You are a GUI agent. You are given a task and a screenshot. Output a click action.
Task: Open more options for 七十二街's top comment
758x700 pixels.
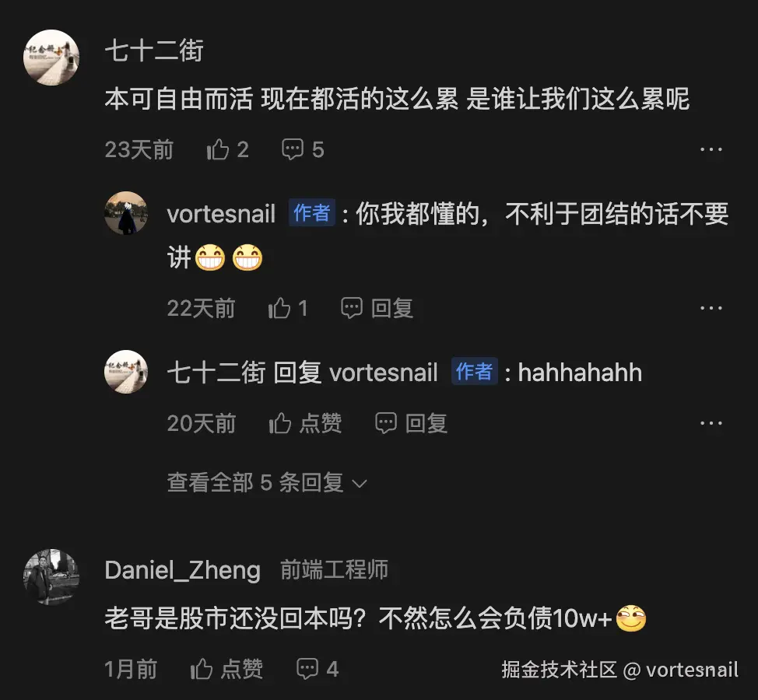(711, 149)
